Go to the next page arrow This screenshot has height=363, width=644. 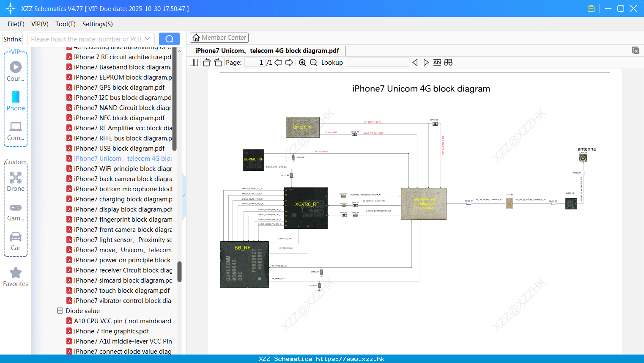click(289, 63)
